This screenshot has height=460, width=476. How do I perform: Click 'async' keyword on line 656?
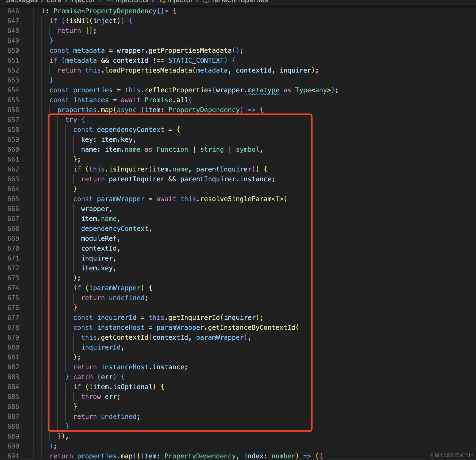click(127, 110)
